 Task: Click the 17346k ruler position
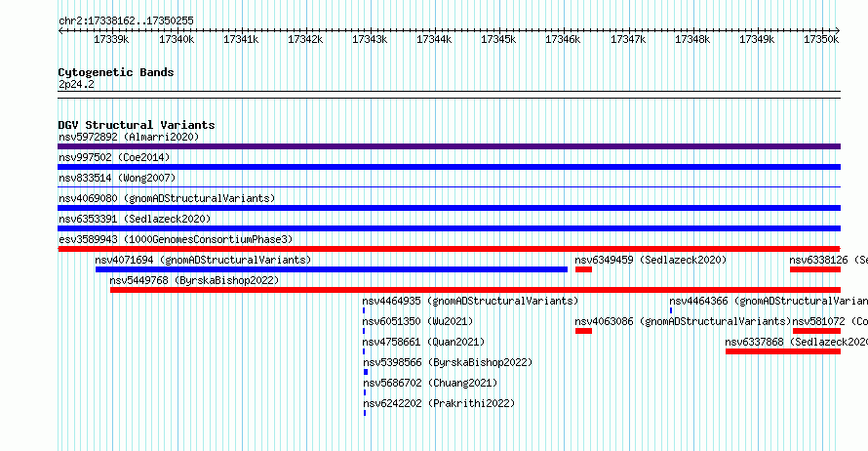pyautogui.click(x=563, y=39)
